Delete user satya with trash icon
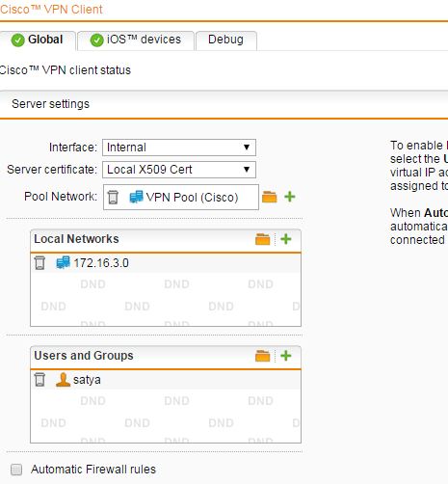This screenshot has width=448, height=484. coord(40,380)
